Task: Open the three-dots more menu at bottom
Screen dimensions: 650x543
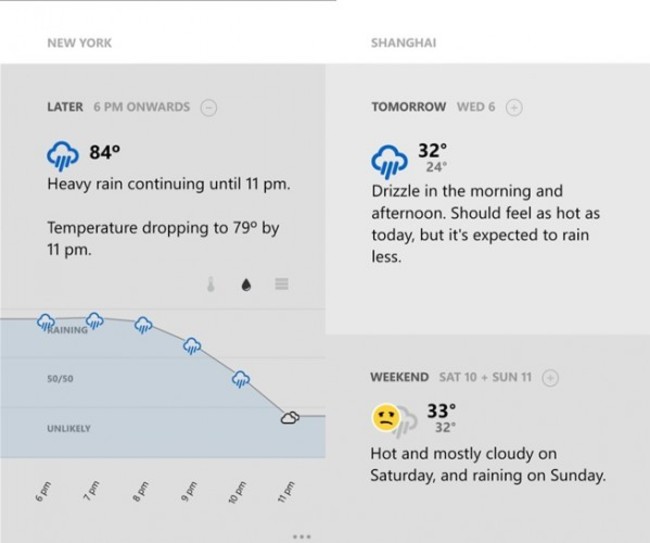Action: click(x=301, y=537)
